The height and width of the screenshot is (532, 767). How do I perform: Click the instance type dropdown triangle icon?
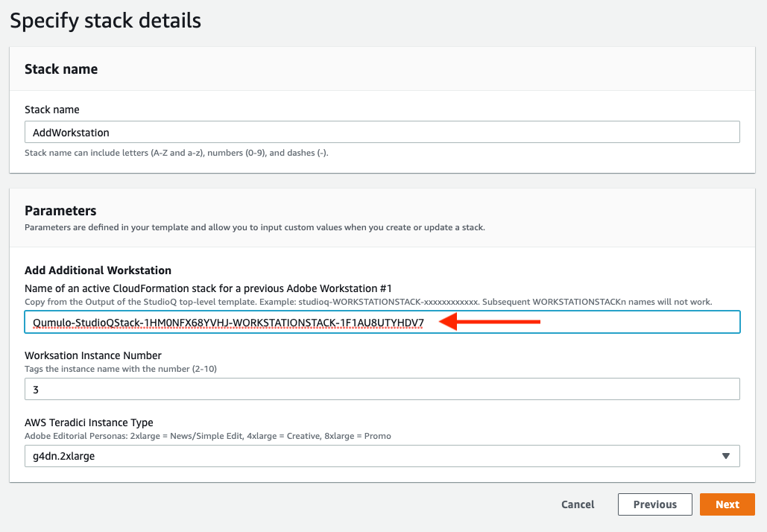click(726, 456)
